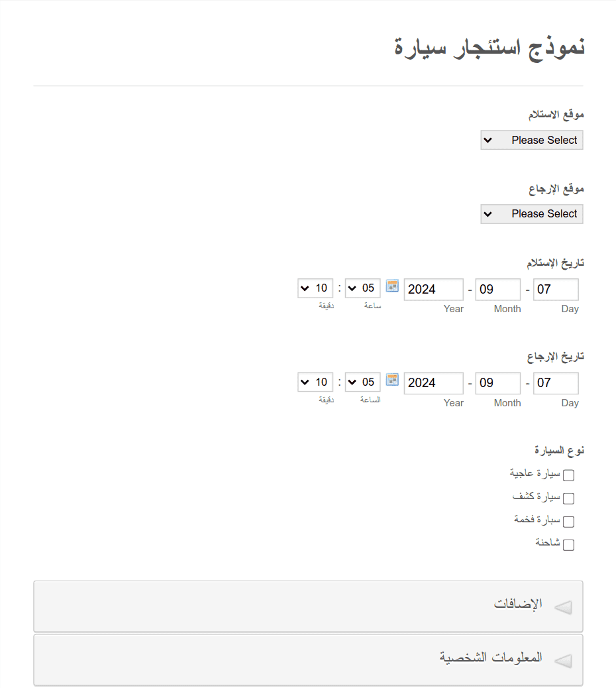This screenshot has width=616, height=688.
Task: Open the pickup minute dropdown
Action: 315,288
